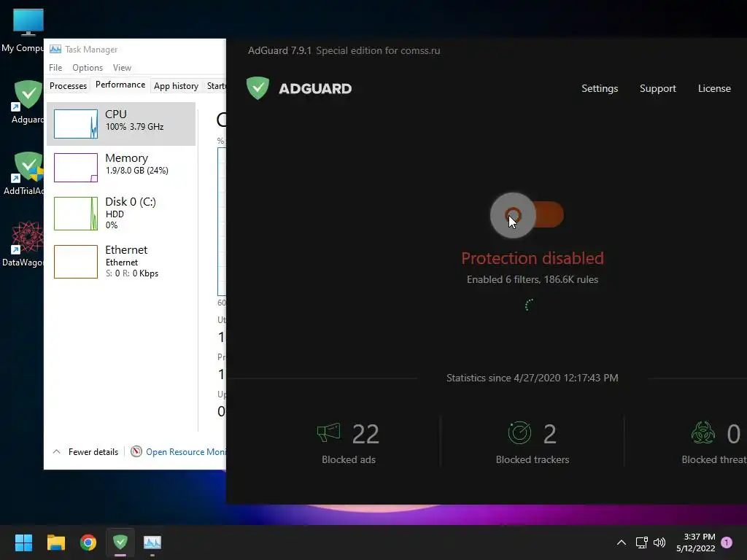Select the Memory performance item

click(121, 167)
